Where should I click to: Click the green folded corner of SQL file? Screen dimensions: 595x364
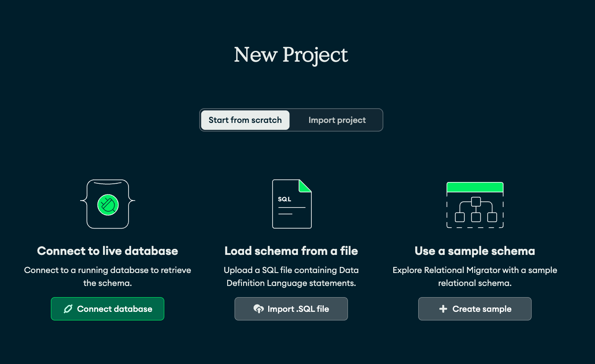306,185
